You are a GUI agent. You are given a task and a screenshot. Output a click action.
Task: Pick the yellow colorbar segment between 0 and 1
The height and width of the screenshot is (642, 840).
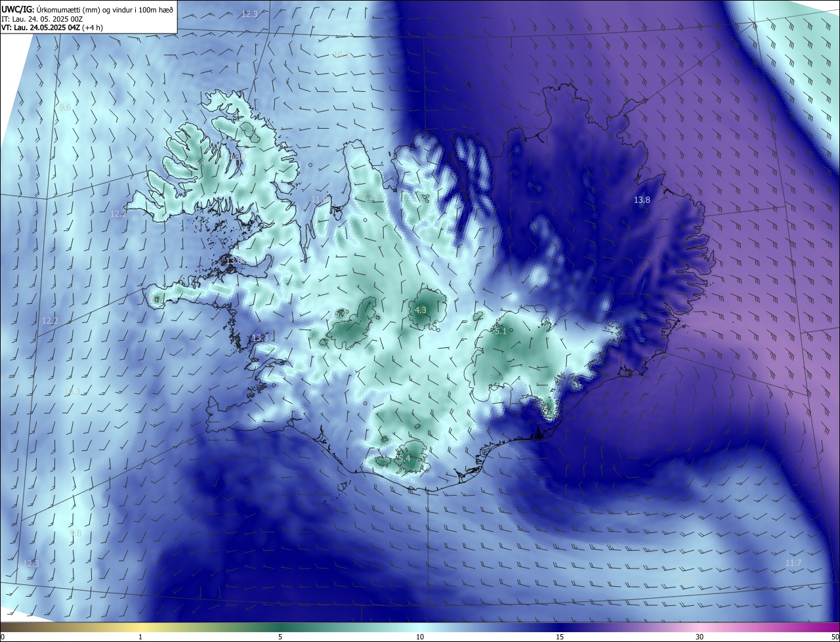70,628
